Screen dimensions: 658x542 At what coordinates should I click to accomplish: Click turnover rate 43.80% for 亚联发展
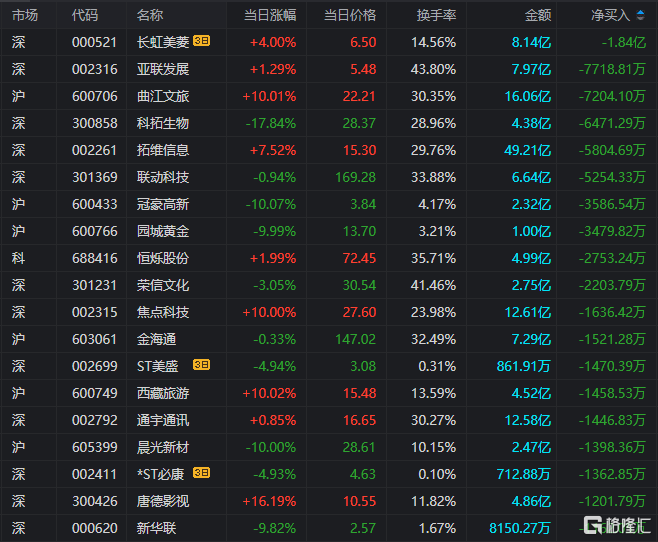point(433,69)
